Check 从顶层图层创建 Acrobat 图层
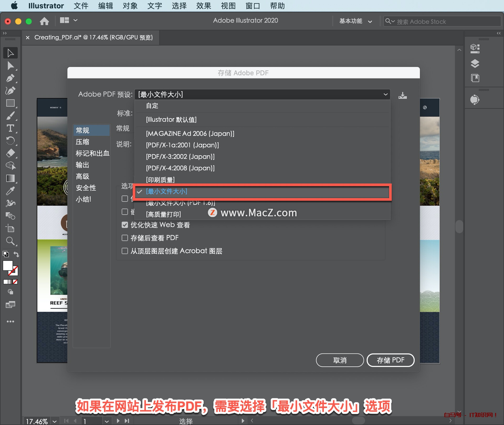Image resolution: width=504 pixels, height=425 pixels. tap(125, 251)
